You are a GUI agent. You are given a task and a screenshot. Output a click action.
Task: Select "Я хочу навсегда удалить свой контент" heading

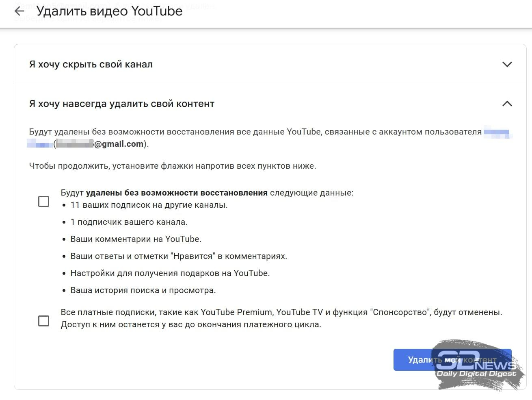(122, 104)
